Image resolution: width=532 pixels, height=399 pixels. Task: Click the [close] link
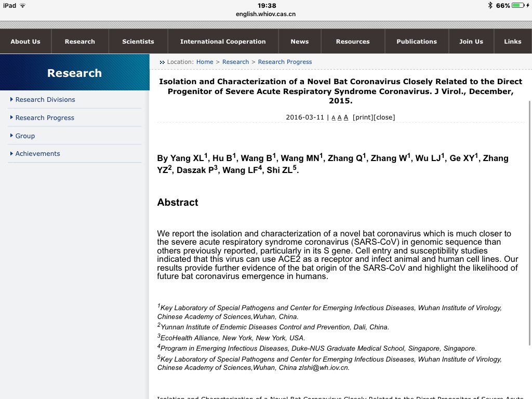(384, 117)
